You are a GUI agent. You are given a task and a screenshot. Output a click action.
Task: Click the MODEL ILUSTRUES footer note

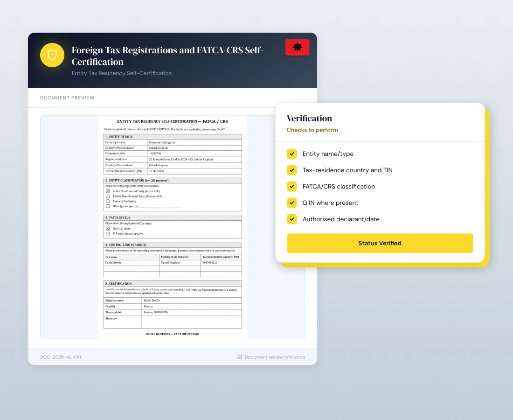click(x=173, y=334)
